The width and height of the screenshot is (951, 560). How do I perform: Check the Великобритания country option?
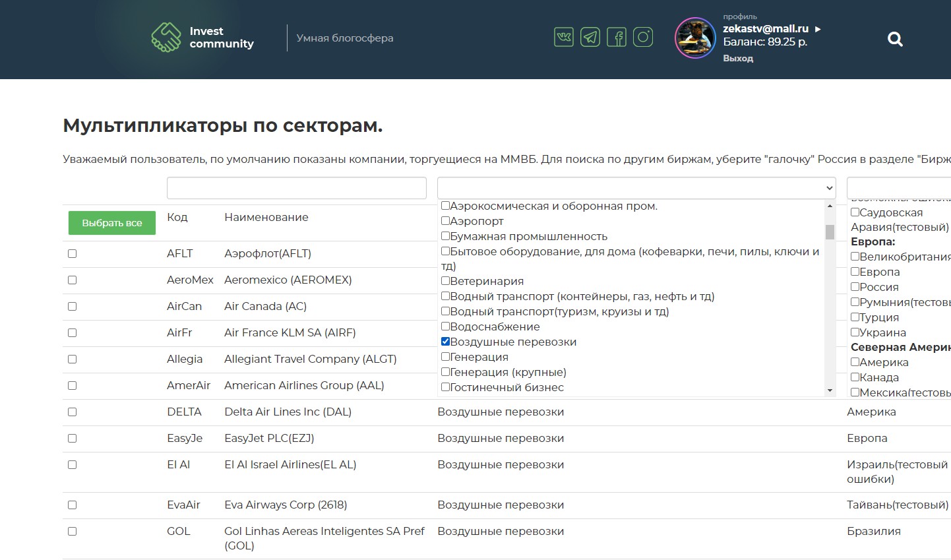tap(855, 257)
